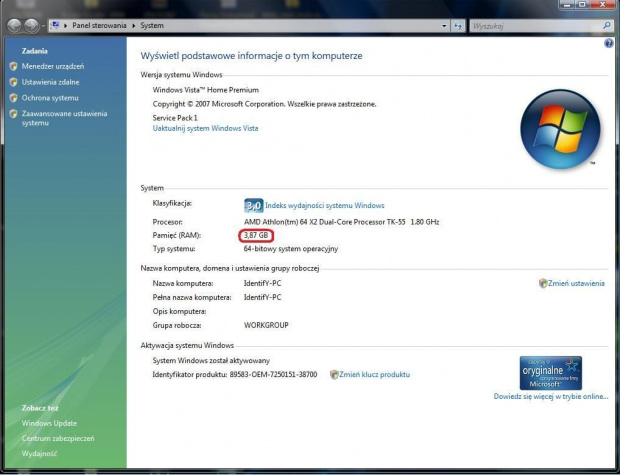
Task: Click the computer icon in the address bar
Action: (x=55, y=25)
